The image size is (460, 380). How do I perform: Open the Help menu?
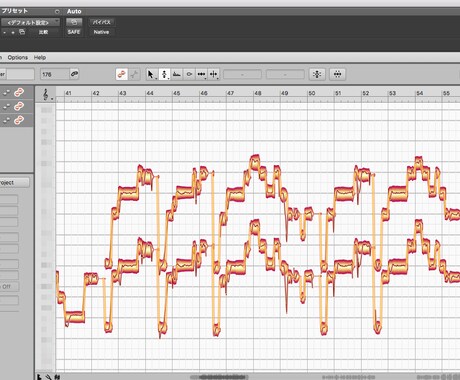[40, 57]
